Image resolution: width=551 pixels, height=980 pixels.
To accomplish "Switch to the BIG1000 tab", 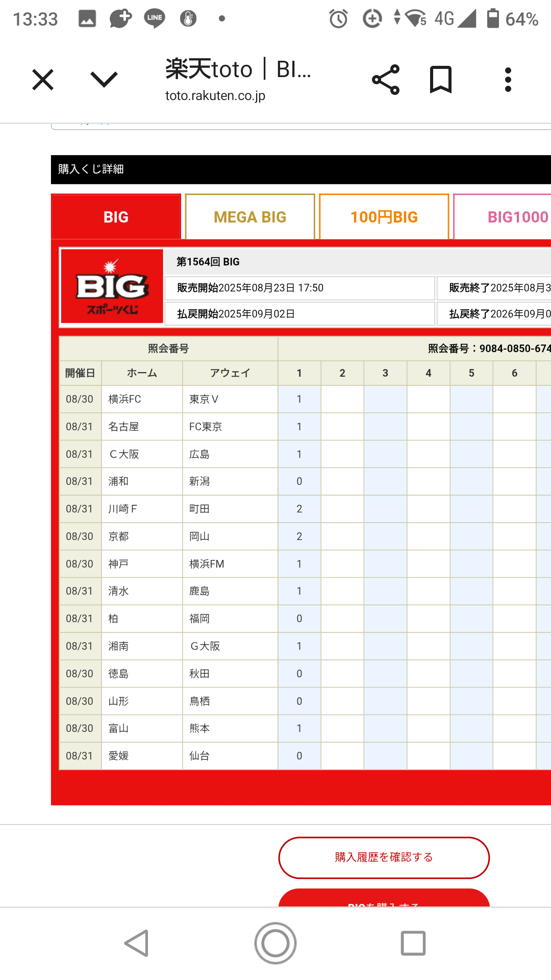I will click(503, 217).
